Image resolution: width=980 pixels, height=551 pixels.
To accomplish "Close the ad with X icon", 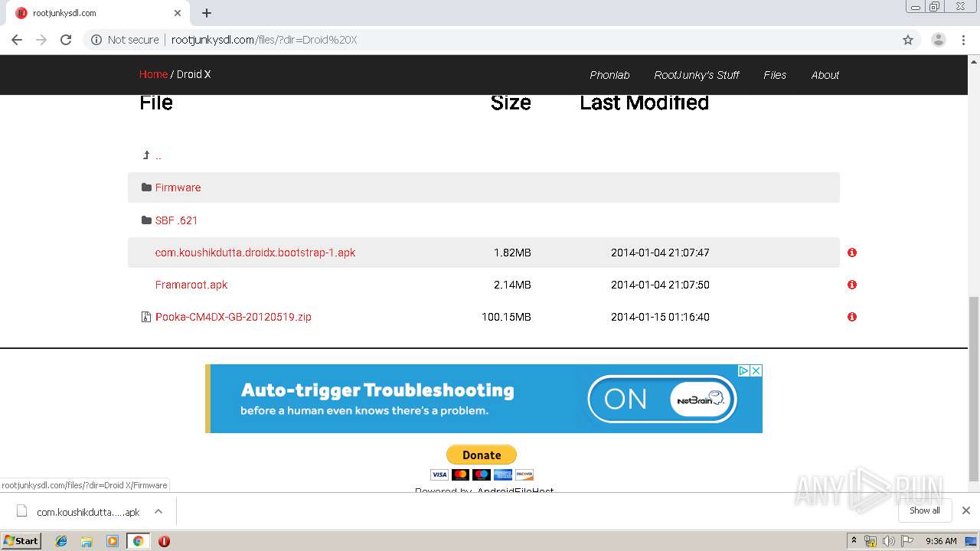I will (x=756, y=370).
